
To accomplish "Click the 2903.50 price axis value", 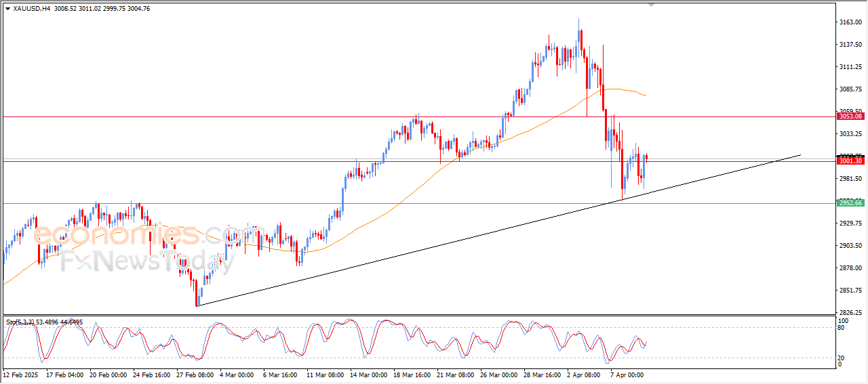I will pos(850,246).
